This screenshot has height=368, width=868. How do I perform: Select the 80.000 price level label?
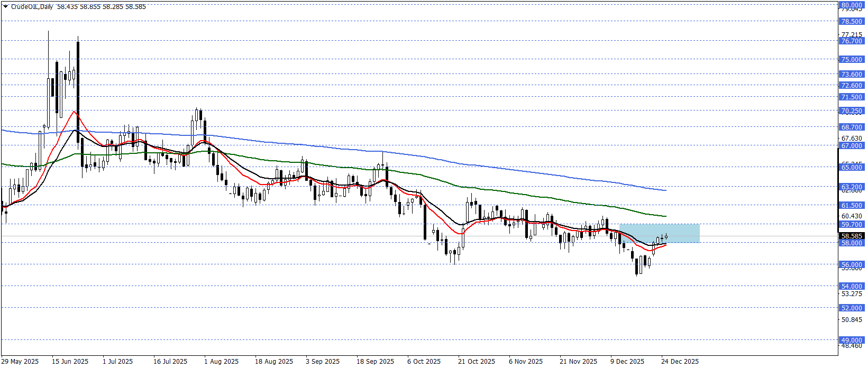tap(852, 5)
